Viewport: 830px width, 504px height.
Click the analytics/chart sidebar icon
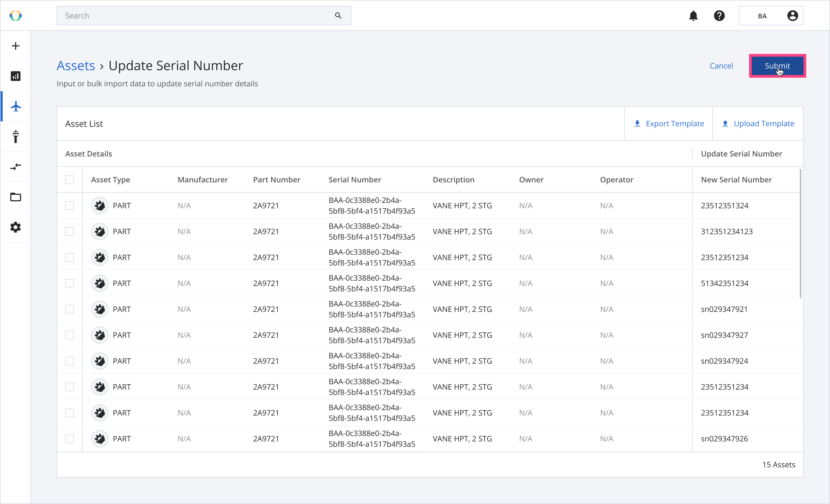[15, 76]
